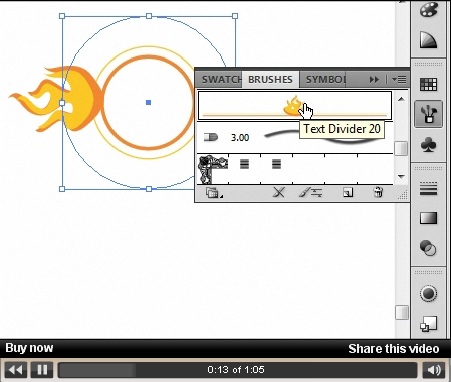This screenshot has width=451, height=382.
Task: Open the Stroke panel lines icon
Action: pos(428,189)
